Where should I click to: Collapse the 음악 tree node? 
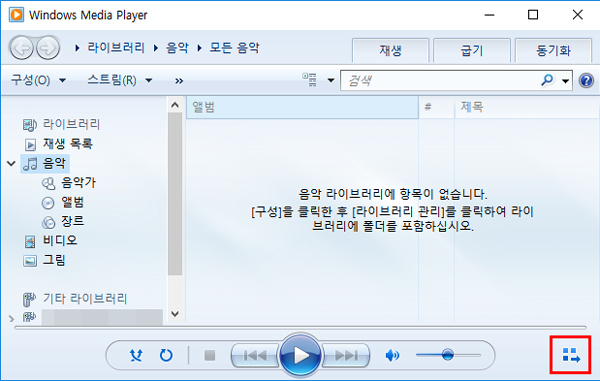pyautogui.click(x=11, y=164)
